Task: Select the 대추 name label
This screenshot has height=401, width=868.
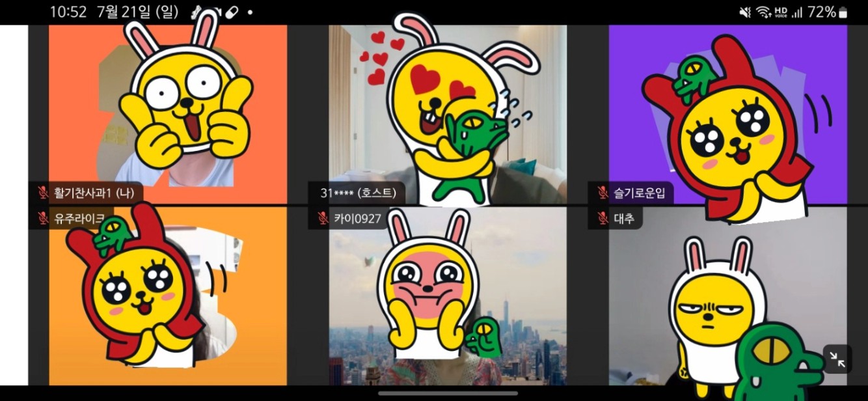Action: click(x=623, y=219)
